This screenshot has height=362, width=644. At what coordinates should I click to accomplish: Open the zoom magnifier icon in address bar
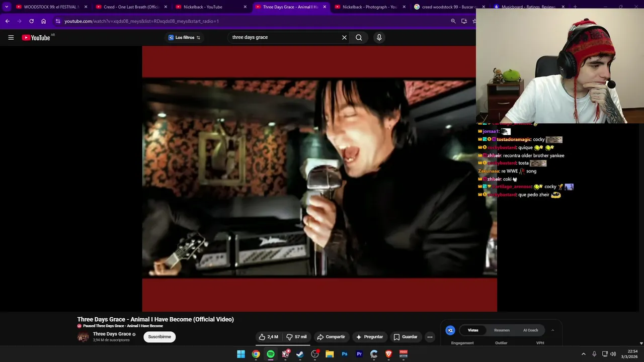[x=453, y=21]
